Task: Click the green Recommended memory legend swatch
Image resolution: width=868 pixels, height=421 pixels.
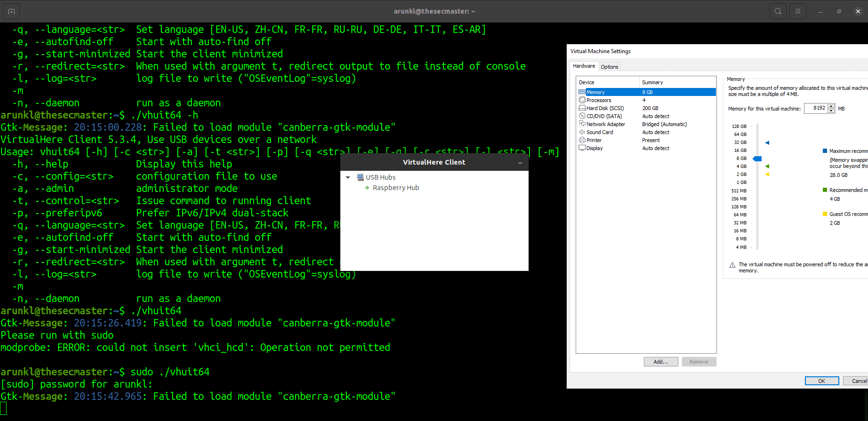Action: click(825, 190)
